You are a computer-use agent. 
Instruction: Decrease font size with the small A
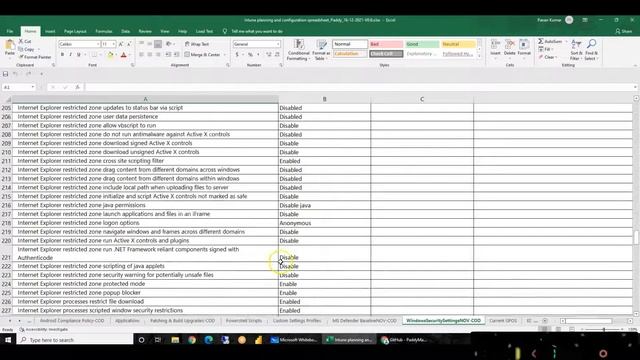tap(129, 44)
